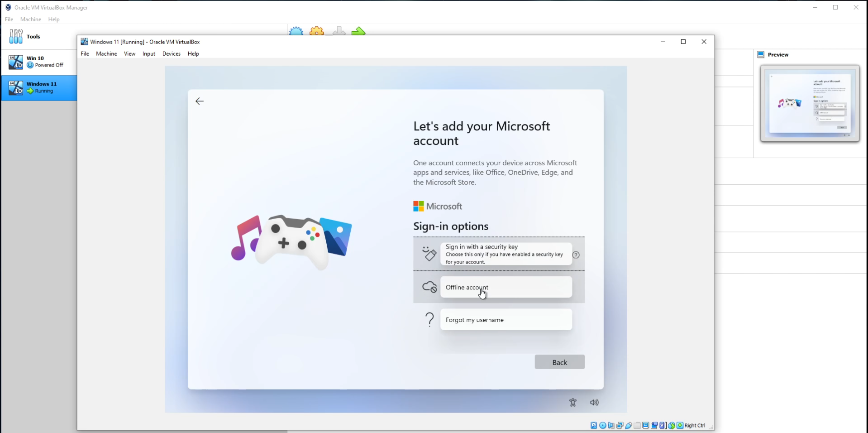
Task: Click the CPU virtualization status icon
Action: click(x=663, y=425)
